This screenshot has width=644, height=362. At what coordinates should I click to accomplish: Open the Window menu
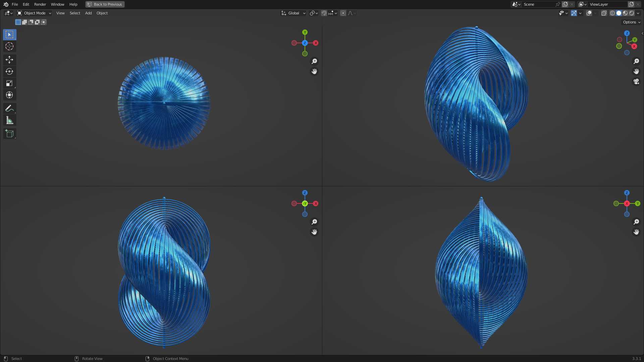tap(57, 4)
